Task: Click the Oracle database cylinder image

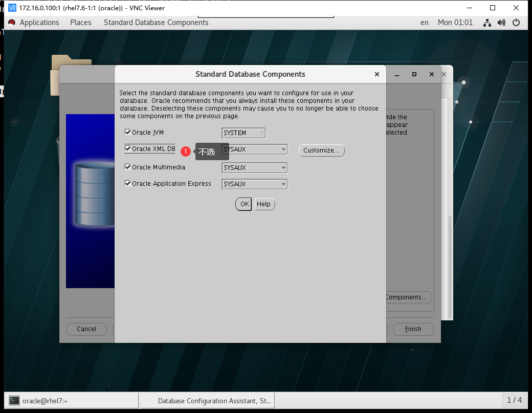Action: click(x=95, y=194)
